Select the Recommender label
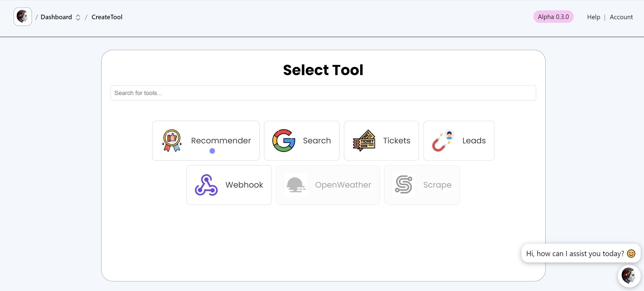 [221, 141]
